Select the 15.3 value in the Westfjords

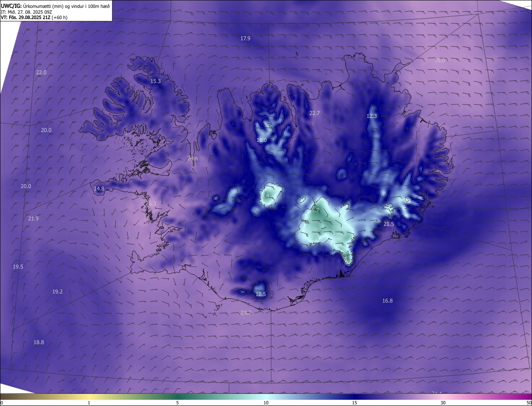[x=155, y=81]
